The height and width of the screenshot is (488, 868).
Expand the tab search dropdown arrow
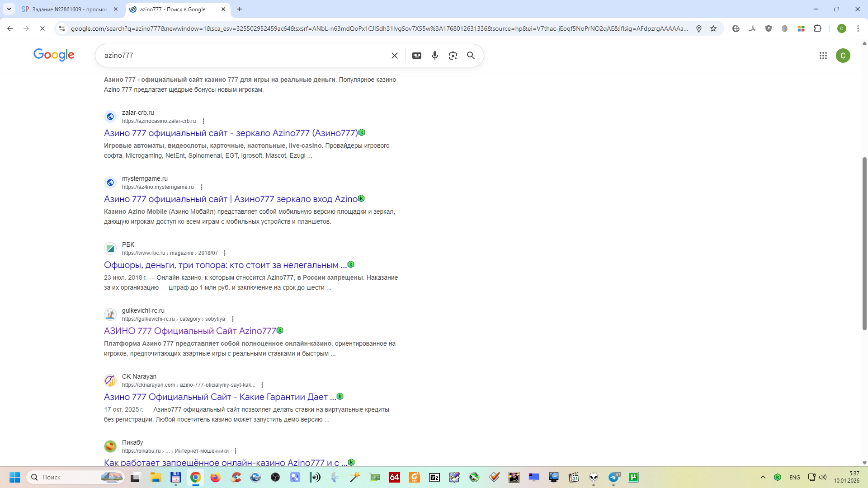pos(9,9)
